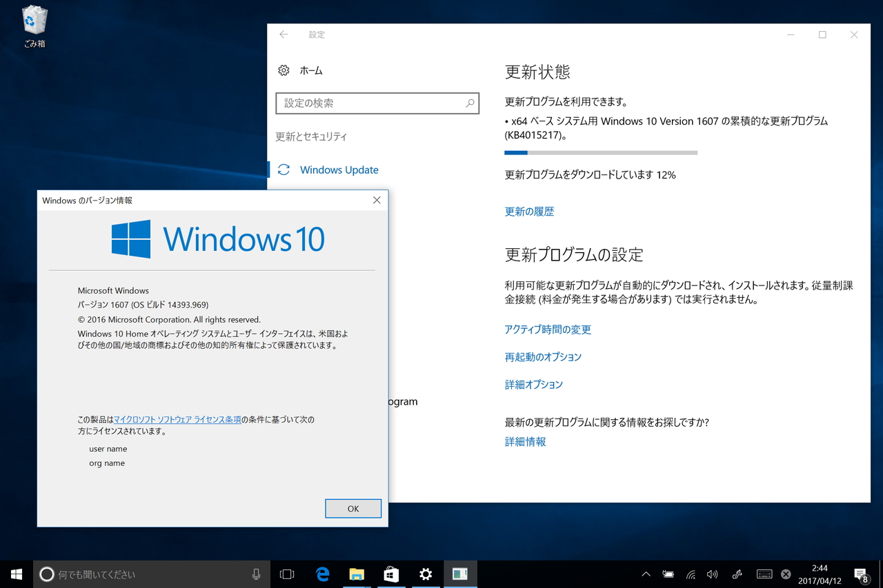Click the update download progress bar
The width and height of the screenshot is (883, 588).
[600, 152]
